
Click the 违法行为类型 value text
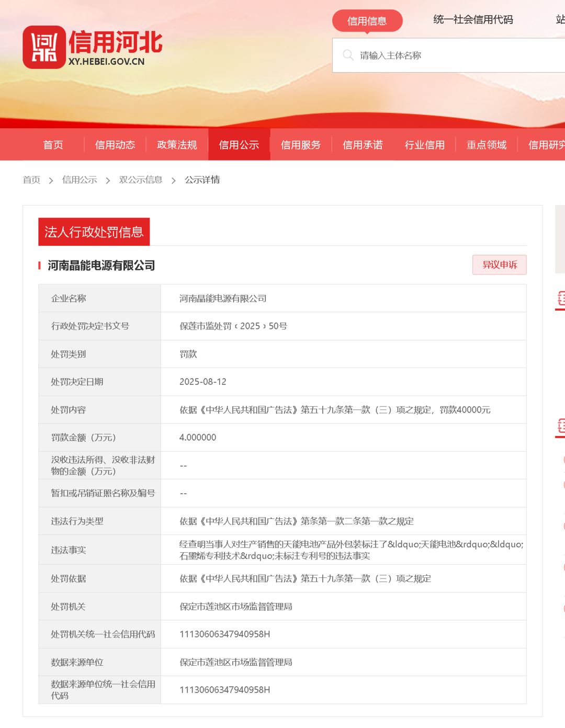(297, 521)
